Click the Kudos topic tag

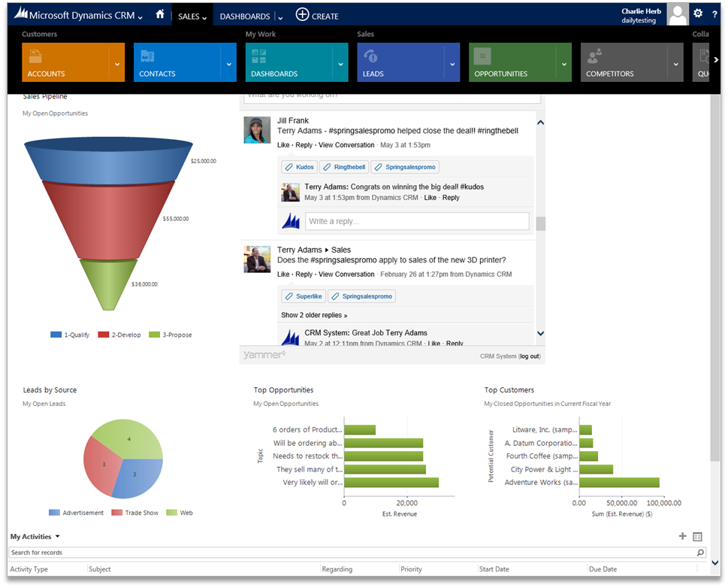click(300, 167)
